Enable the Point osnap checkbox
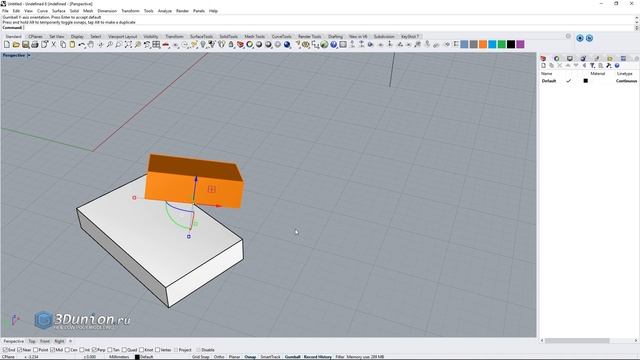The height and width of the screenshot is (360, 640). click(x=36, y=350)
